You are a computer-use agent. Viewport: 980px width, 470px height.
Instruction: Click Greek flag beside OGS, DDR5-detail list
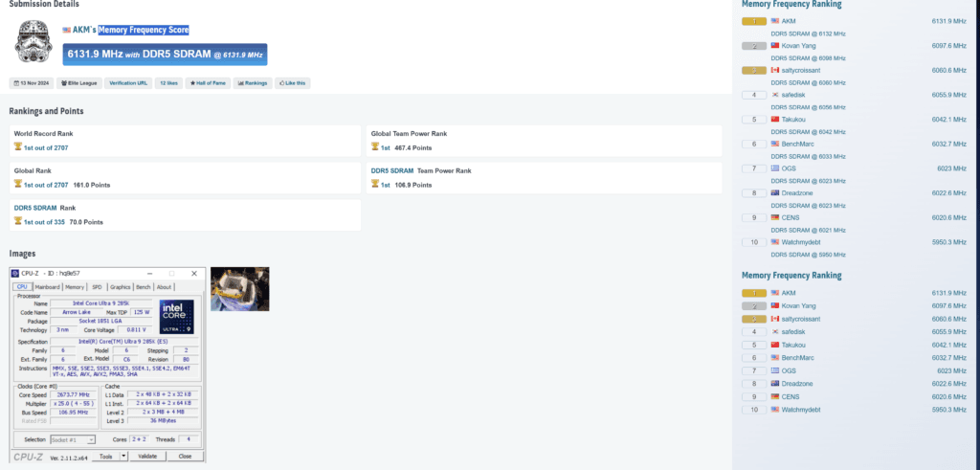point(775,168)
